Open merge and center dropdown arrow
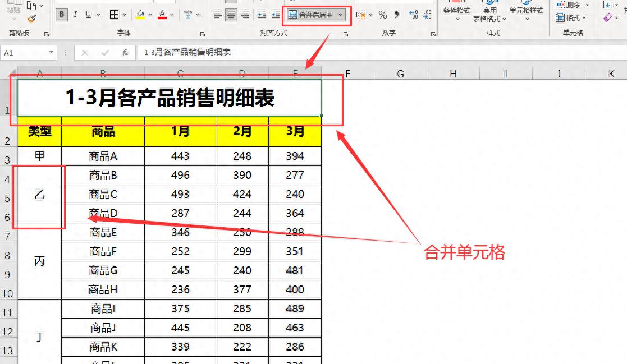 (340, 15)
